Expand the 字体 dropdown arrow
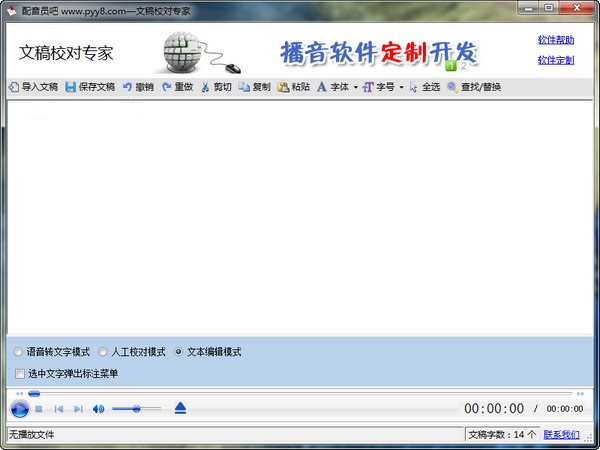The height and width of the screenshot is (450, 600). (x=355, y=88)
